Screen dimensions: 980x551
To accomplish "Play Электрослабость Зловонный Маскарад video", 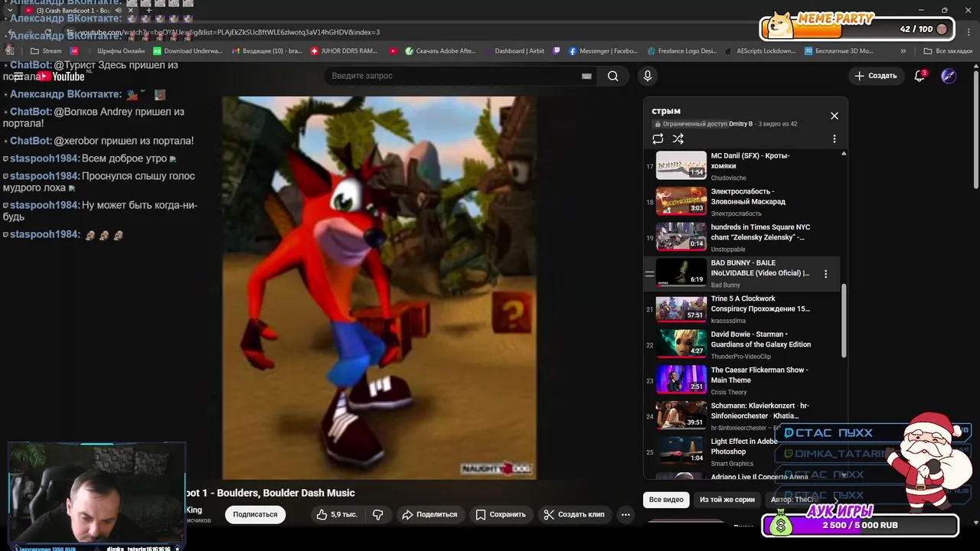I will tap(742, 202).
